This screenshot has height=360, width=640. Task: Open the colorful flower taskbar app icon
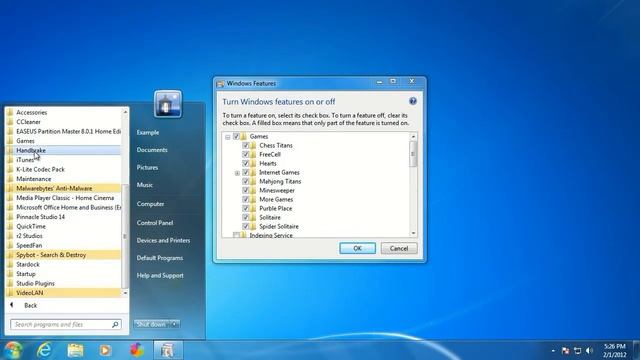tap(137, 350)
